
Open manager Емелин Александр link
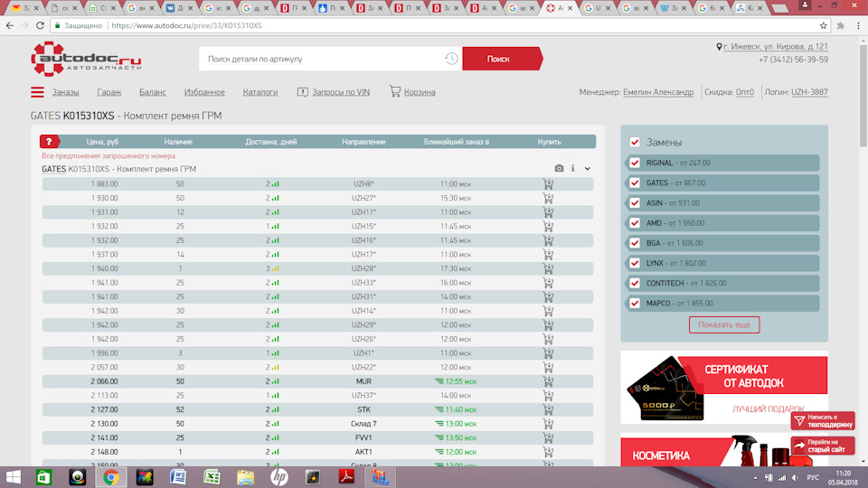click(658, 92)
